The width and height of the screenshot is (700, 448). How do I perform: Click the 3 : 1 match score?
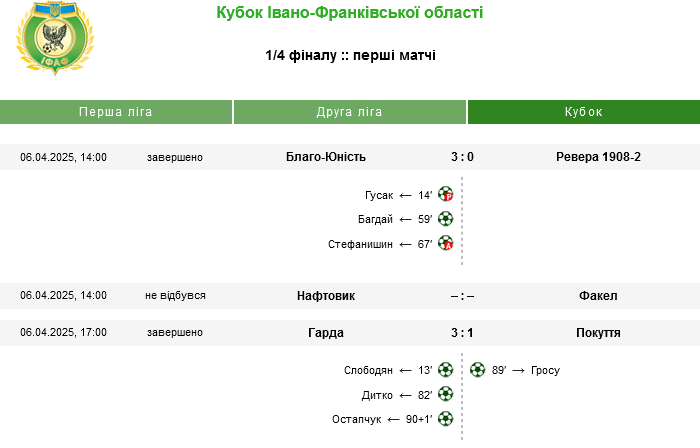(x=462, y=333)
